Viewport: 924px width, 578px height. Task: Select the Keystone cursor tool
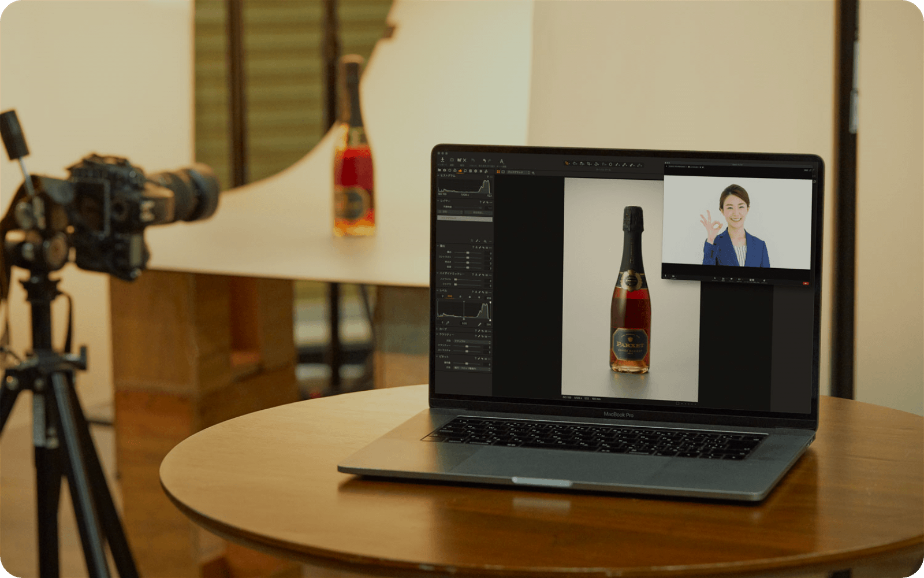point(603,164)
